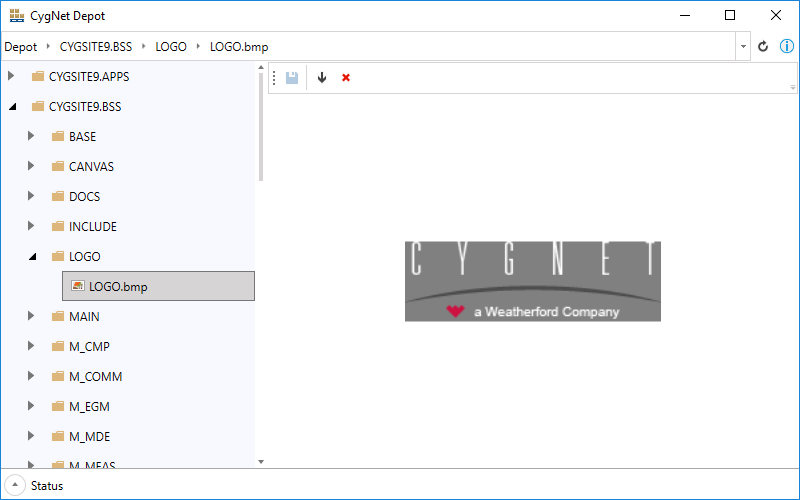Click the BASE folder icon
Screen dimensions: 800x500
[58, 136]
